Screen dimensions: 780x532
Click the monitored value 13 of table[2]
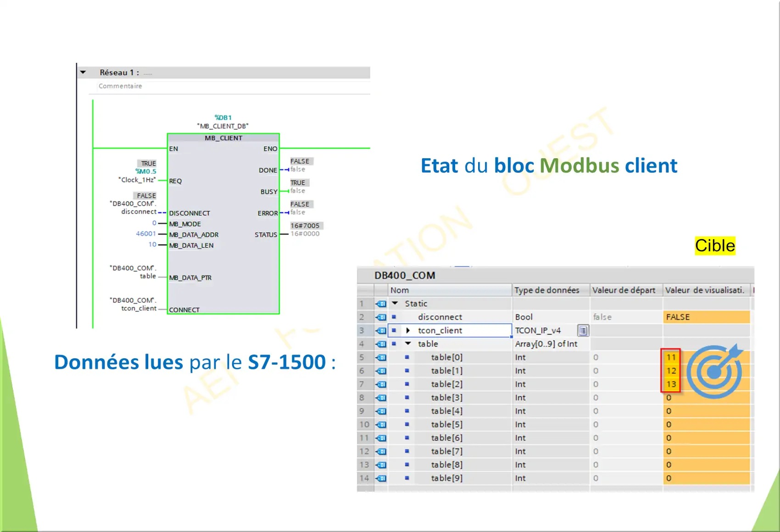(x=671, y=384)
